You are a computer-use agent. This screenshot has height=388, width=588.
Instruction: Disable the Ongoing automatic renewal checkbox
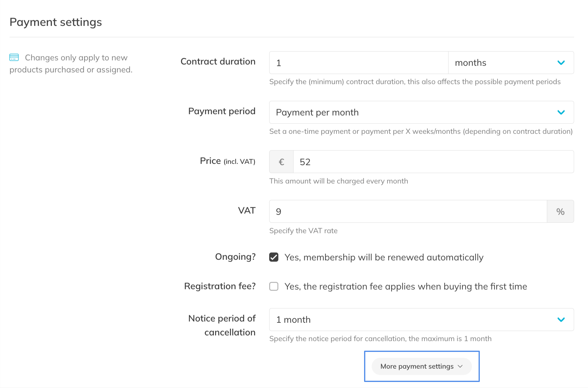(x=274, y=257)
